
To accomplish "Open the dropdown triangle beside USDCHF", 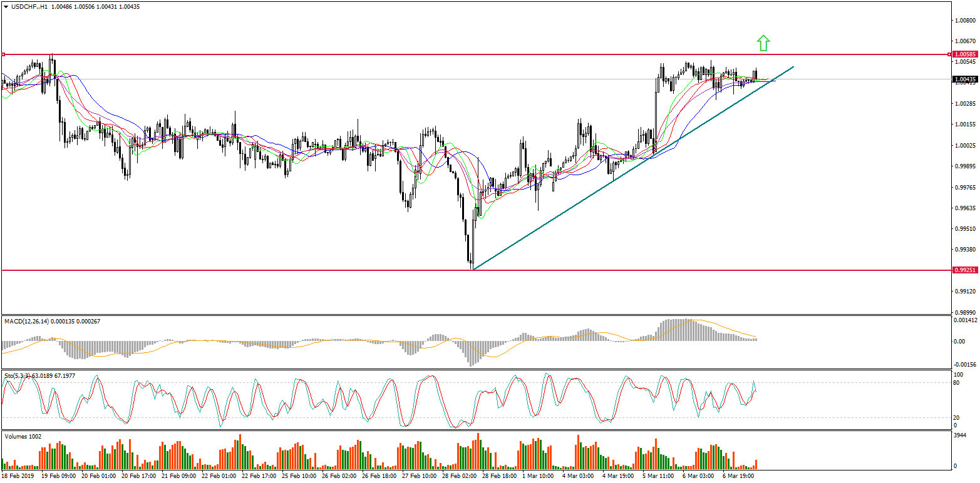I will click(6, 6).
